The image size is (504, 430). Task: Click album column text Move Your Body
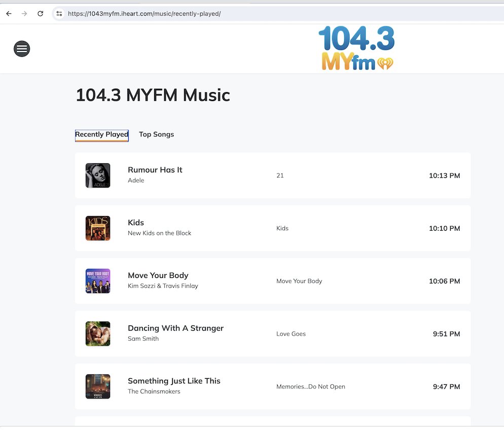point(299,281)
